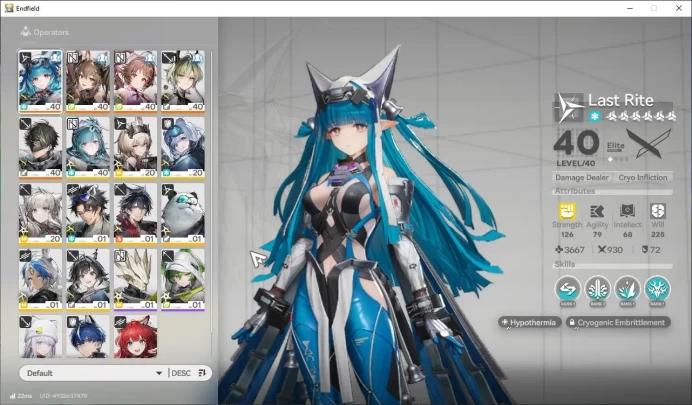This screenshot has width=692, height=405.
Task: Select the red-haired girl operator
Action: [135, 336]
